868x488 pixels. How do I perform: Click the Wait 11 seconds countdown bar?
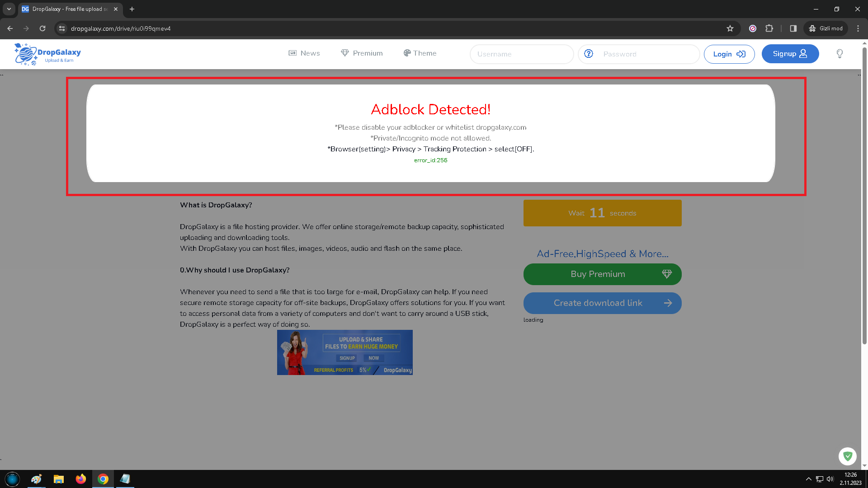pyautogui.click(x=602, y=213)
